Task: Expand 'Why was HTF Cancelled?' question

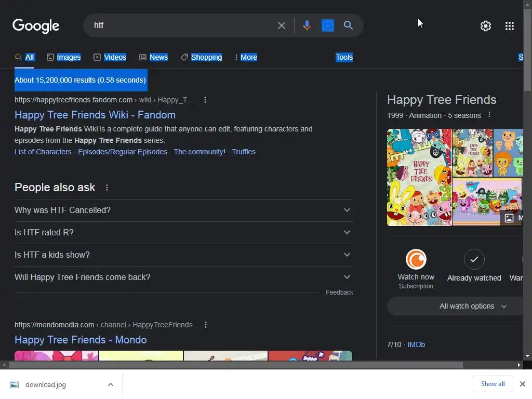Action: [x=183, y=210]
